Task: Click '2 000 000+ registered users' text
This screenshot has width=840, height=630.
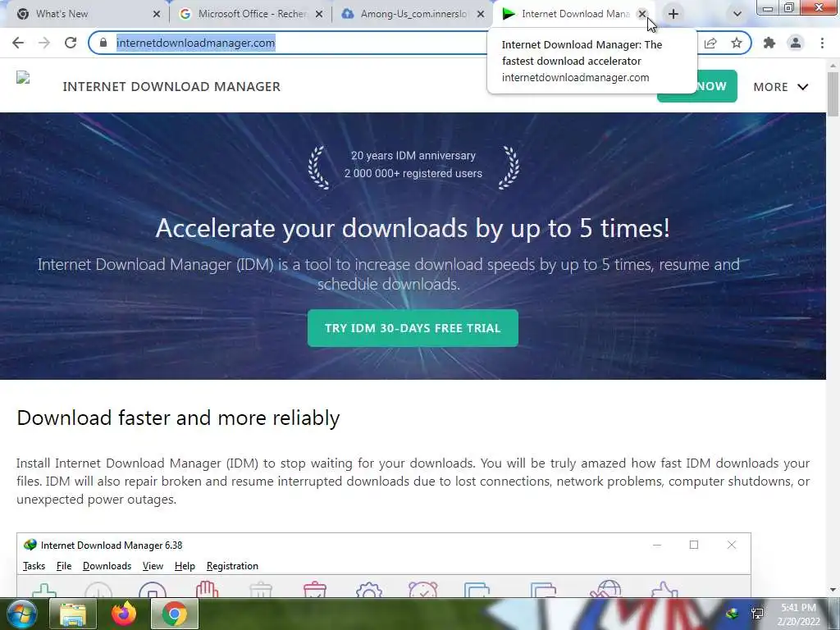Action: pyautogui.click(x=413, y=174)
